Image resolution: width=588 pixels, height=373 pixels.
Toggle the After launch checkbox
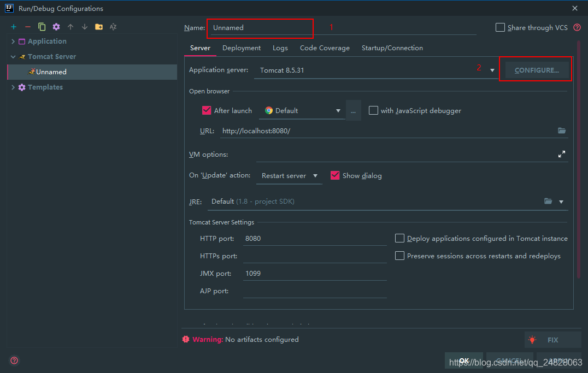pos(206,110)
